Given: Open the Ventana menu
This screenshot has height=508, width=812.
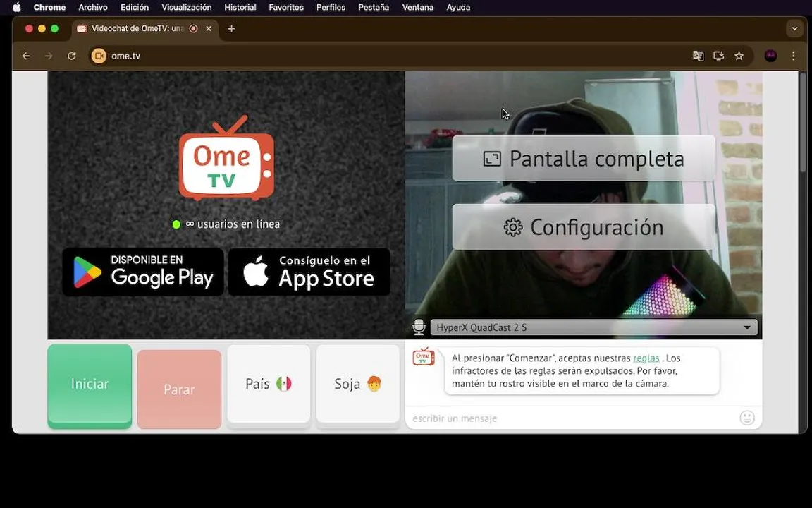Looking at the screenshot, I should pyautogui.click(x=417, y=7).
